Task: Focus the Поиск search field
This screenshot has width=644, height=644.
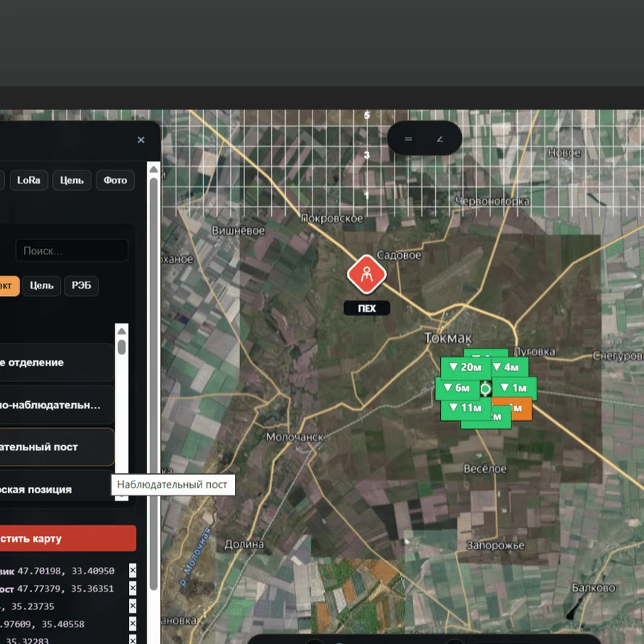Action: tap(72, 250)
